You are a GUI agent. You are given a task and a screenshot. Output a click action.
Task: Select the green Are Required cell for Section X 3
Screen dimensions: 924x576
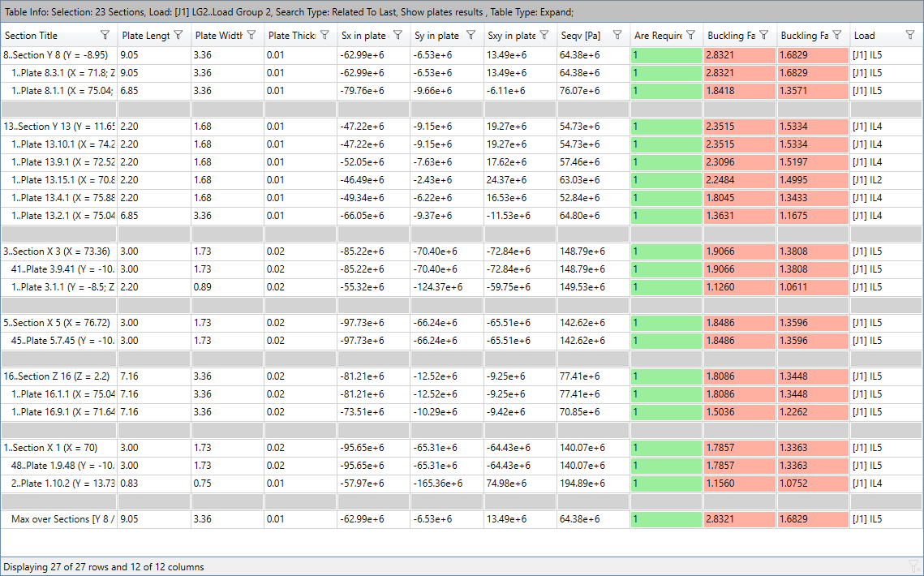[665, 251]
